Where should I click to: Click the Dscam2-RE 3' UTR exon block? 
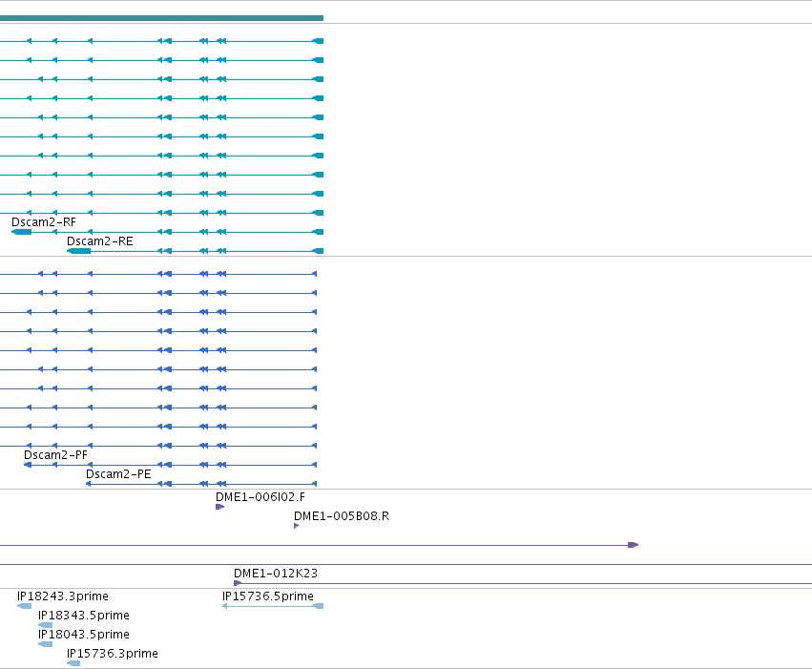pyautogui.click(x=78, y=251)
